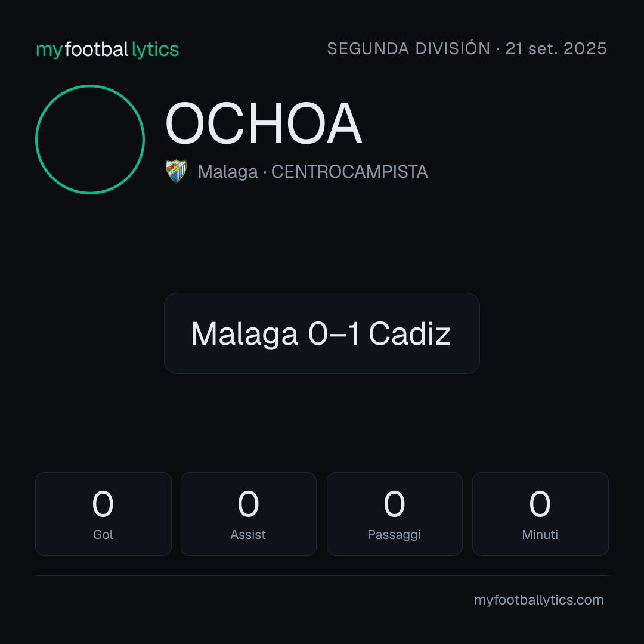Image resolution: width=644 pixels, height=644 pixels.
Task: Click the Malaga · CENTROCAMPISTA subtitle
Action: click(312, 172)
